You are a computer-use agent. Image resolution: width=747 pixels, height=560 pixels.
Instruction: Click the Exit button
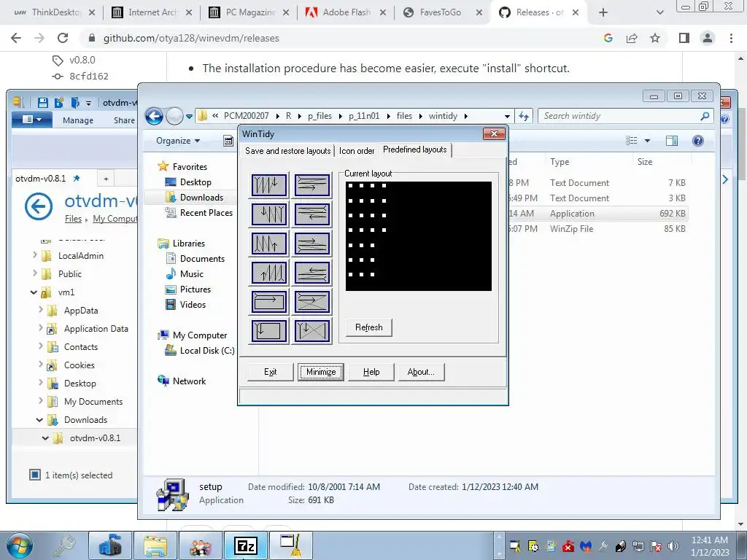point(270,372)
